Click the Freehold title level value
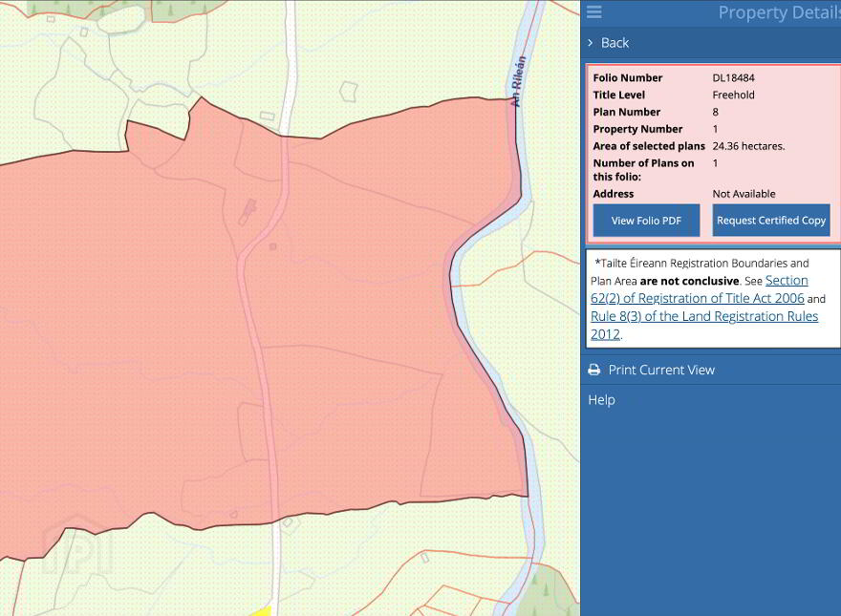841x616 pixels. coord(733,95)
